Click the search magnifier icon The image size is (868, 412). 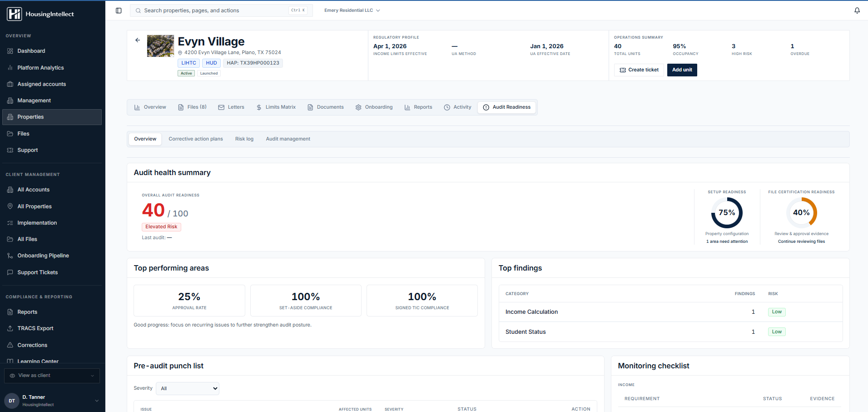pyautogui.click(x=138, y=10)
